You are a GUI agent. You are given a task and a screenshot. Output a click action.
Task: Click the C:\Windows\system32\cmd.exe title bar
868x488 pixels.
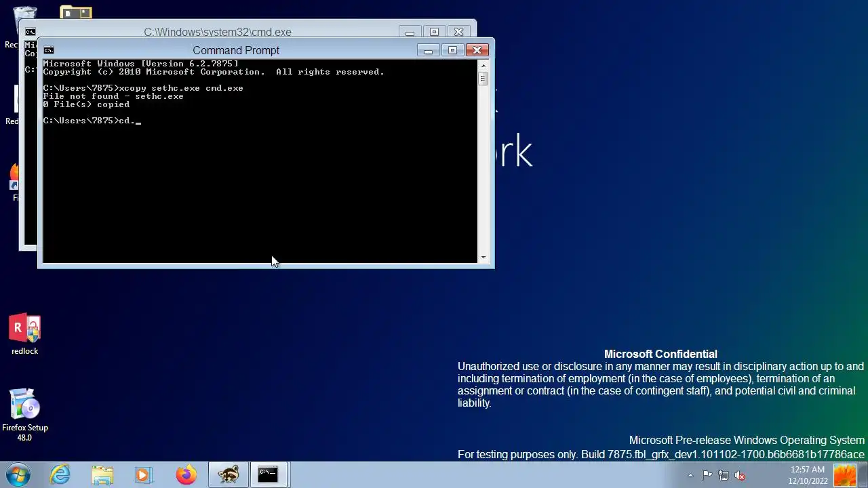tap(218, 32)
